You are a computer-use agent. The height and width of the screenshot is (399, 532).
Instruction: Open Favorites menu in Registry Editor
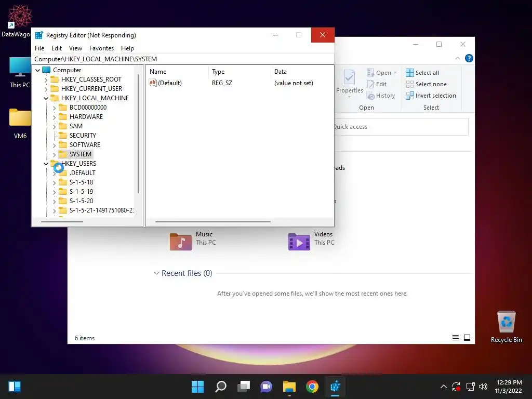tap(101, 48)
